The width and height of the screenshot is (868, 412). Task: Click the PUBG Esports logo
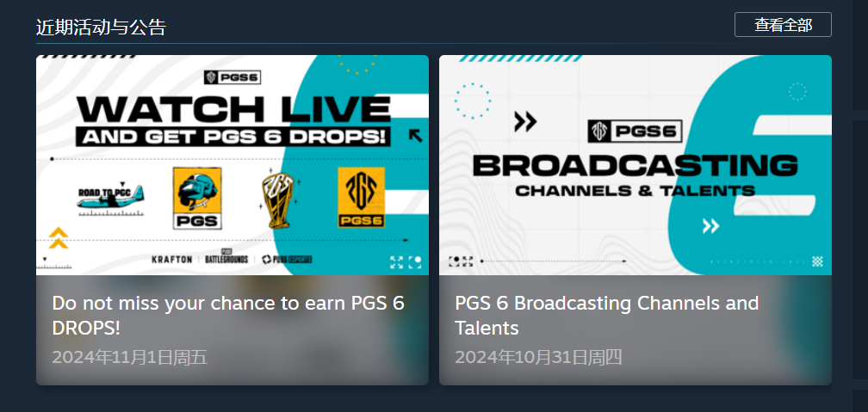coord(287,260)
